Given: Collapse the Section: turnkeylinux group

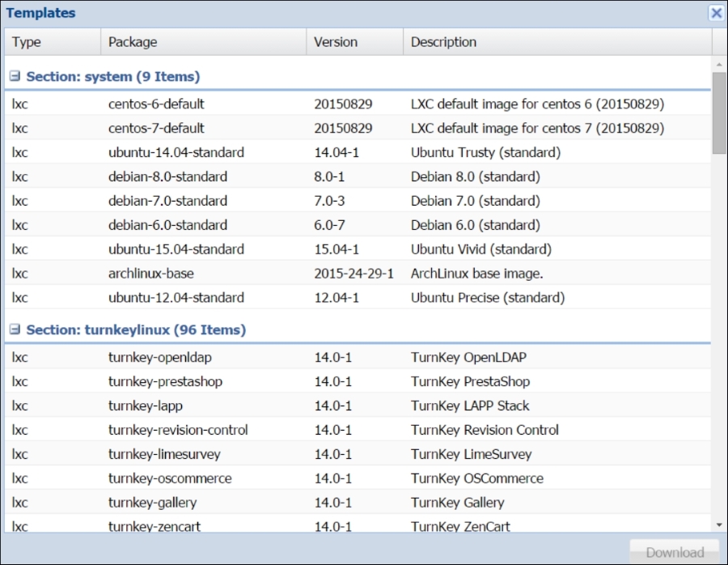Looking at the screenshot, I should click(x=15, y=329).
